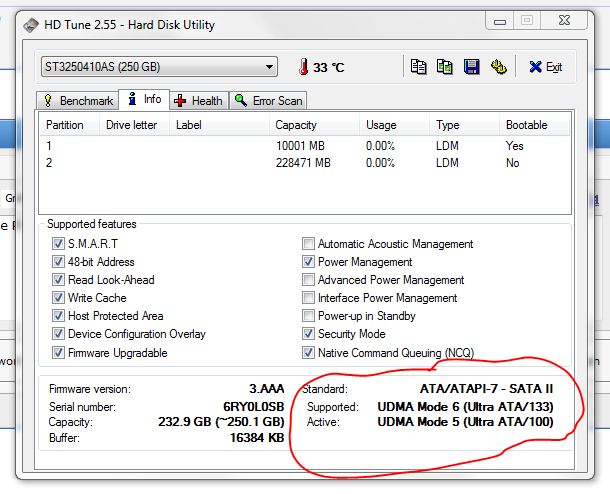Toggle the Read Look-Ahead checkbox
This screenshot has height=494, width=610.
(58, 280)
